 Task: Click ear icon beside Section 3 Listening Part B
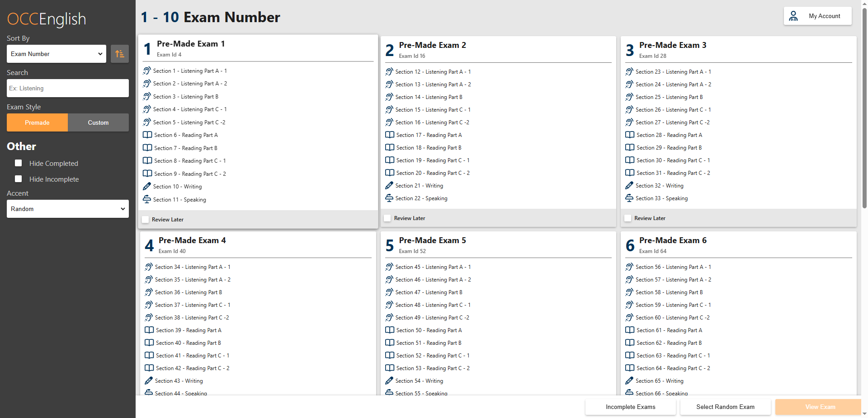tap(147, 97)
